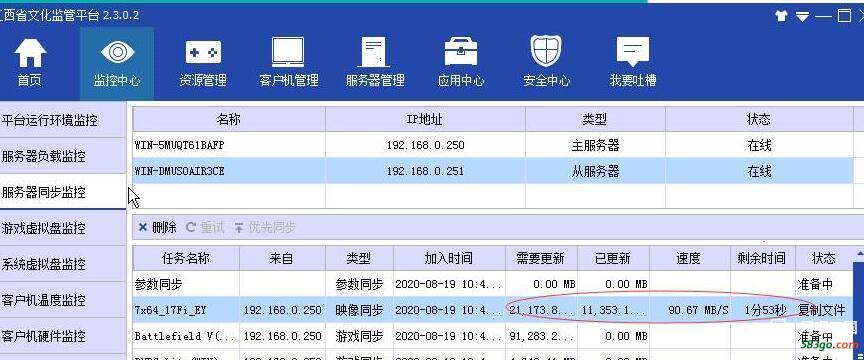864x360 pixels.
Task: Select 游戏虚拟盘监控 in sidebar
Action: point(63,228)
